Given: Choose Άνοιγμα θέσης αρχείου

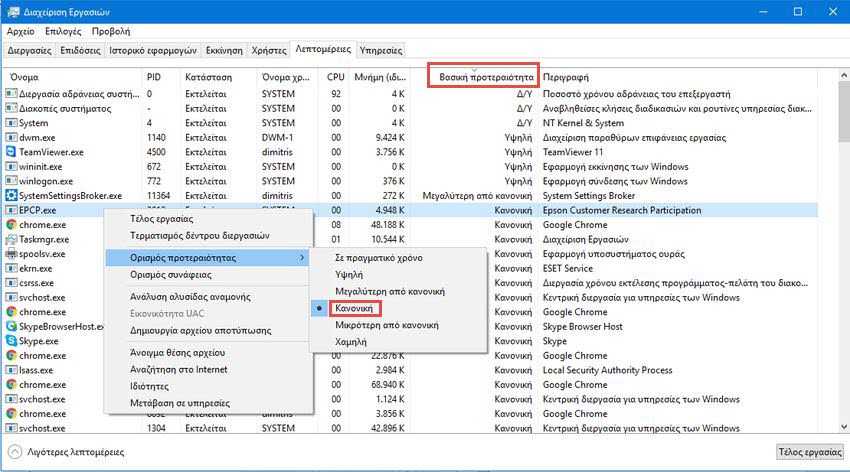Looking at the screenshot, I should point(177,352).
